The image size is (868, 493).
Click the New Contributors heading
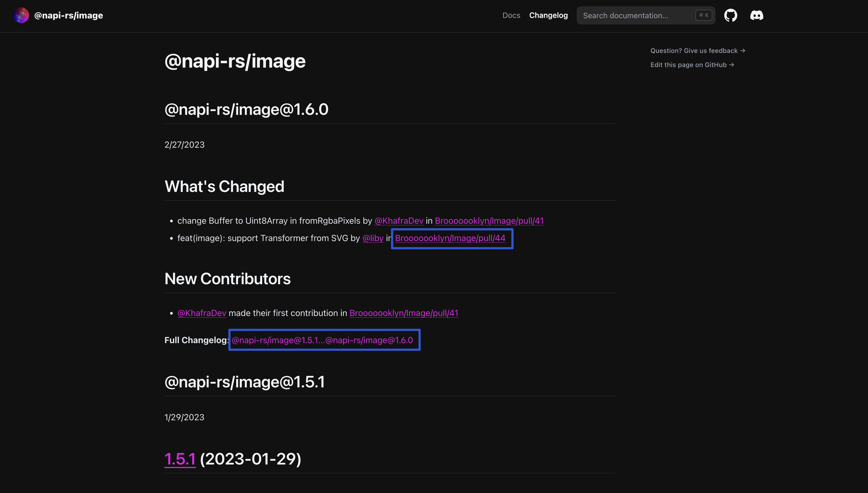point(227,279)
